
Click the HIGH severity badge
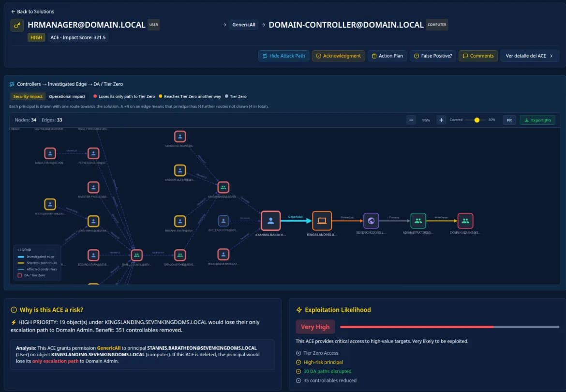(36, 38)
